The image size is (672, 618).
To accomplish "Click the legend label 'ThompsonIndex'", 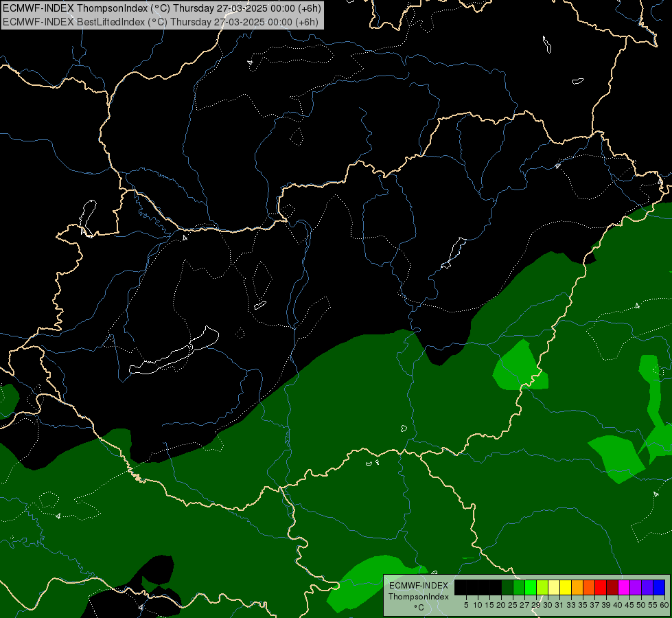I will (419, 597).
